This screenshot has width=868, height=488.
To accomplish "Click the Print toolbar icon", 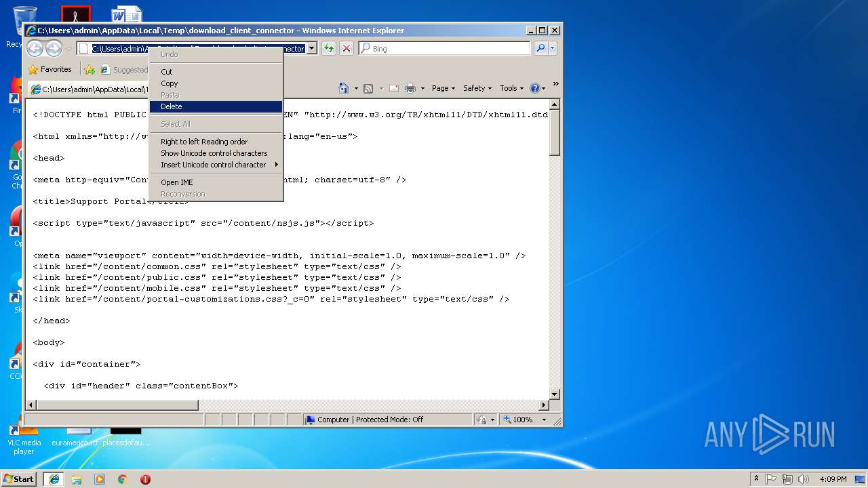I will click(410, 88).
